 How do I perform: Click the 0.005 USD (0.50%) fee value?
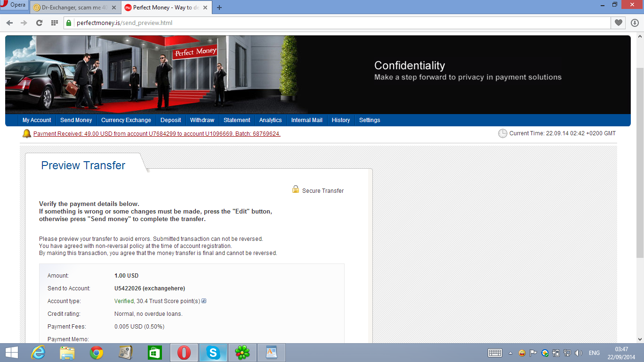pyautogui.click(x=139, y=326)
